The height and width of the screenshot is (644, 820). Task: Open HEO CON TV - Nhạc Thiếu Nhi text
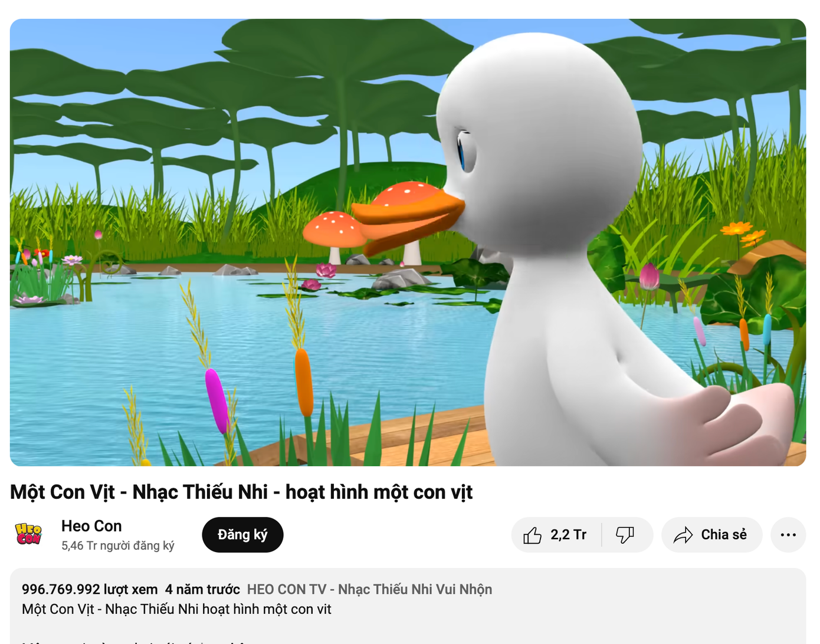click(369, 589)
